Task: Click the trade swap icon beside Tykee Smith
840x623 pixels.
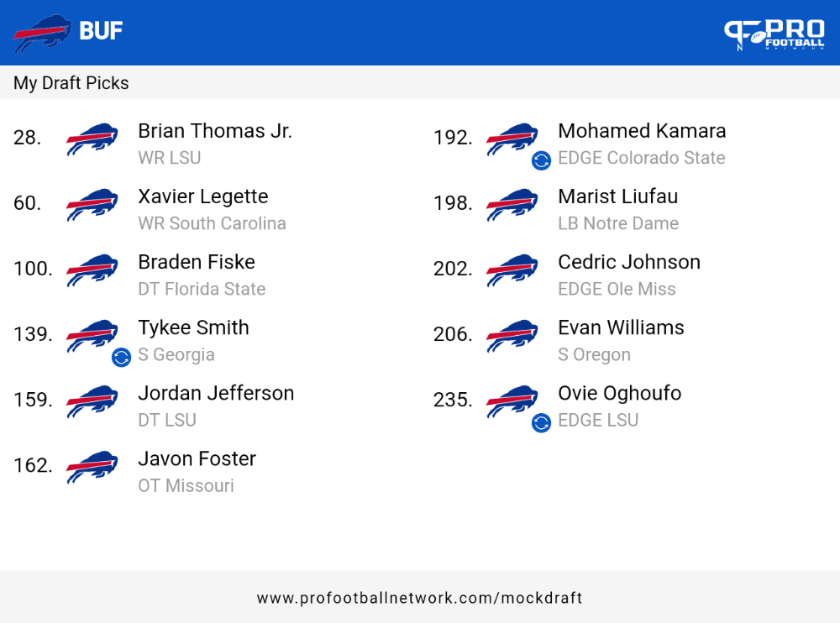Action: click(x=121, y=358)
